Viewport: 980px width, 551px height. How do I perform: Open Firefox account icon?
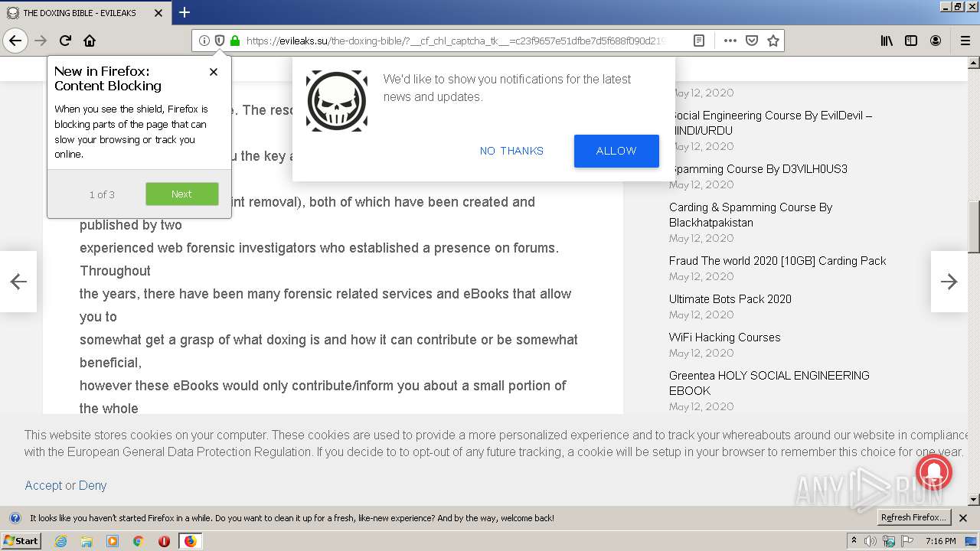coord(936,41)
